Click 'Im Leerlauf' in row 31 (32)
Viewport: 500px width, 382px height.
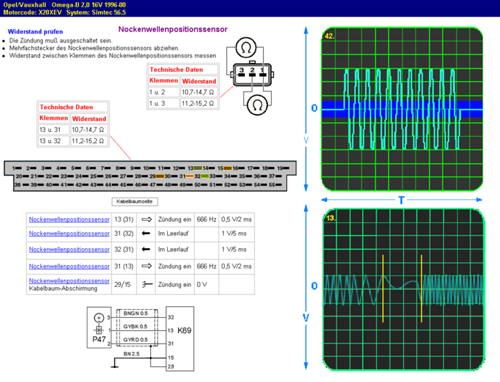pos(173,233)
